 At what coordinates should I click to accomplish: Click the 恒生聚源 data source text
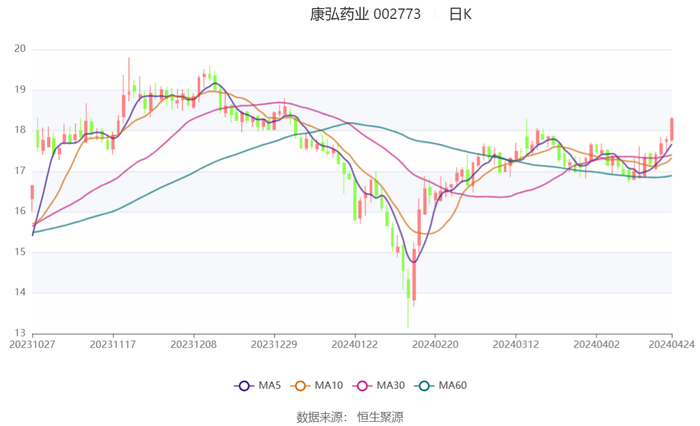click(380, 415)
